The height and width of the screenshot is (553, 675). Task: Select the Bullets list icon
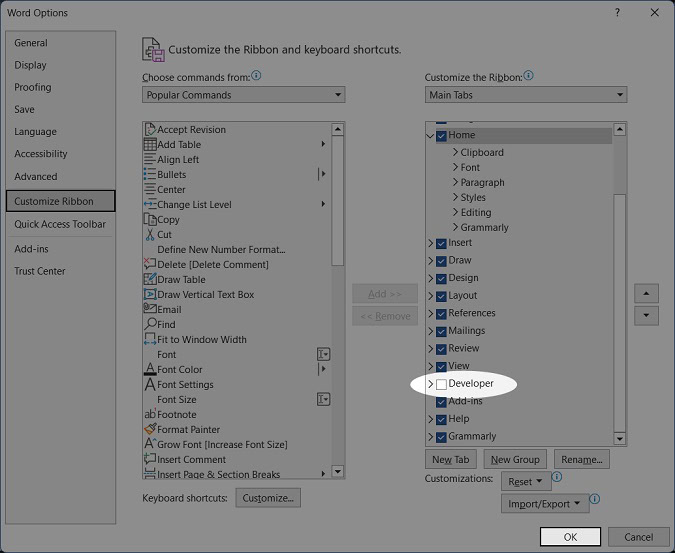click(x=150, y=174)
